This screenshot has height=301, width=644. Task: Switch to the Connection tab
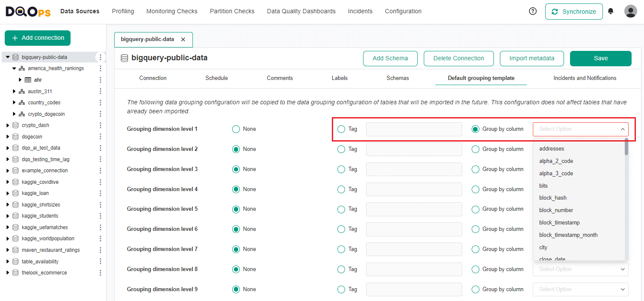click(x=153, y=78)
